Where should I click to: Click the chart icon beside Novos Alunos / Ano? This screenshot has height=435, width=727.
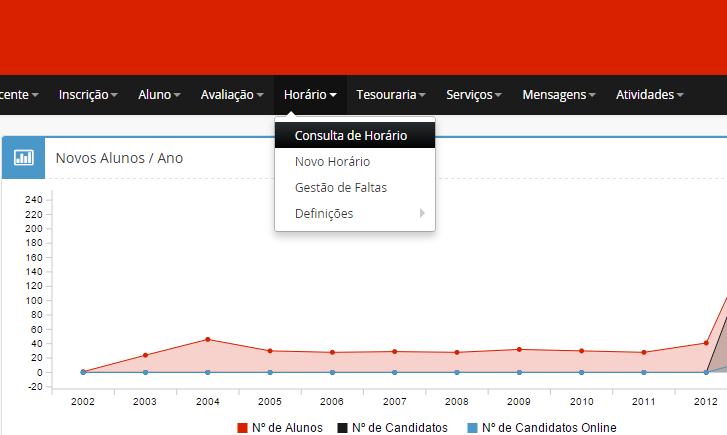[24, 158]
